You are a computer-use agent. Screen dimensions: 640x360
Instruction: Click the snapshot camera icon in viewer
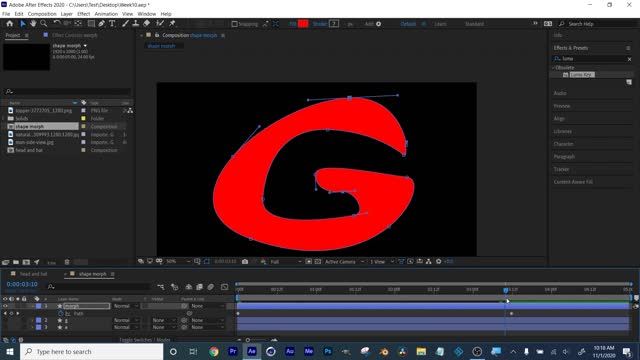[x=245, y=261]
